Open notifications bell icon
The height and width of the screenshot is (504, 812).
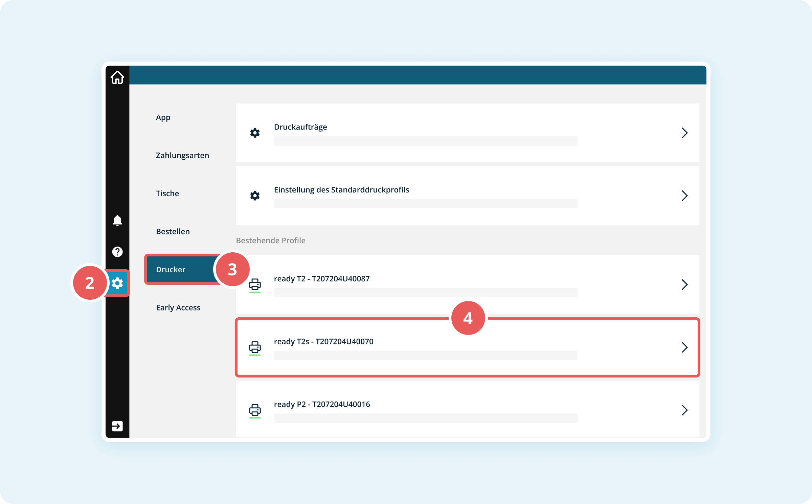[117, 221]
